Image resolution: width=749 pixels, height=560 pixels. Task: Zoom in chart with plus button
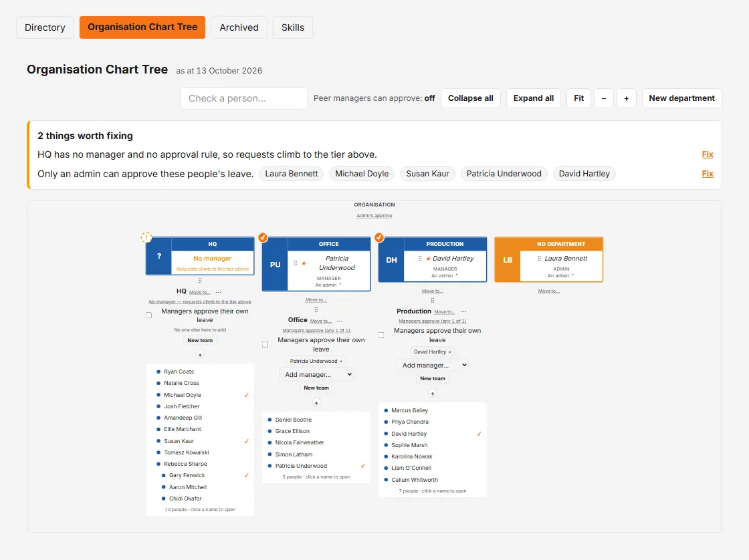click(x=626, y=98)
